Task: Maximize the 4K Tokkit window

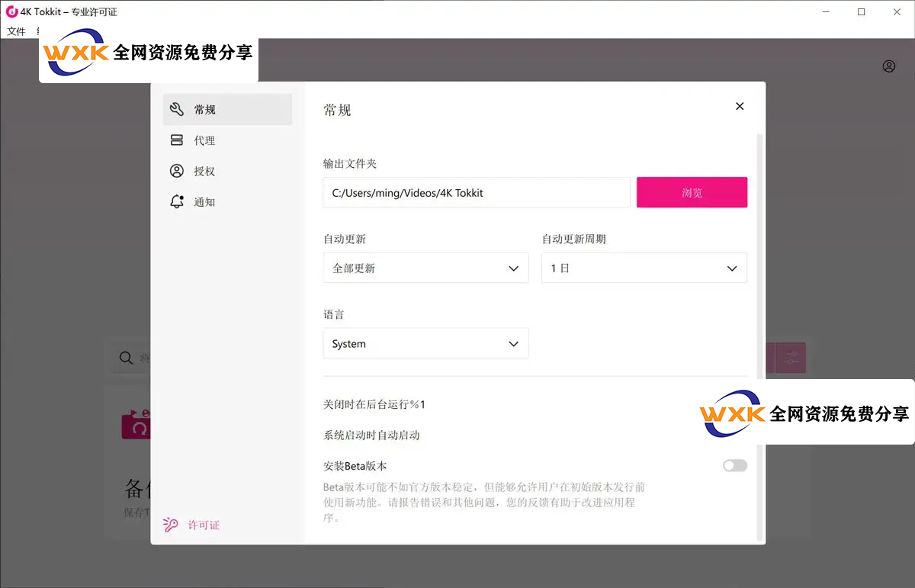Action: pyautogui.click(x=861, y=12)
